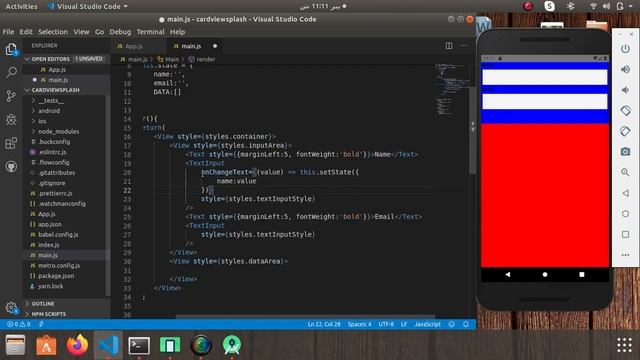Click the editor vertical scrollbar
The image size is (640, 360).
coord(473,131)
